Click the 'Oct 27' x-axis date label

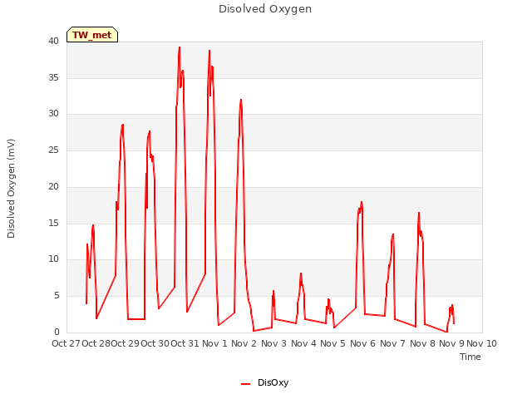point(66,343)
